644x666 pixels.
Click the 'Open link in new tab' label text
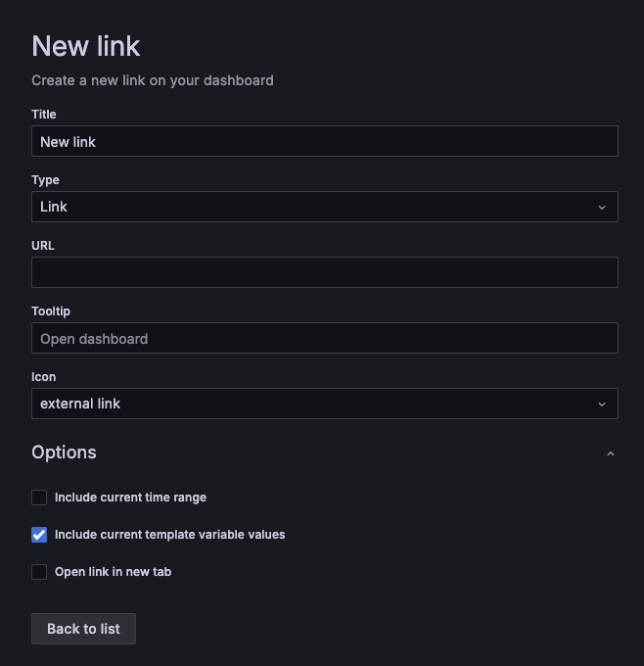click(x=113, y=572)
